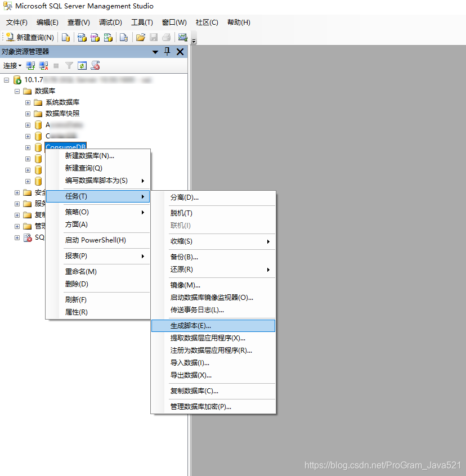Click the MDX query toolbar icon
466x476 pixels.
click(x=82, y=37)
